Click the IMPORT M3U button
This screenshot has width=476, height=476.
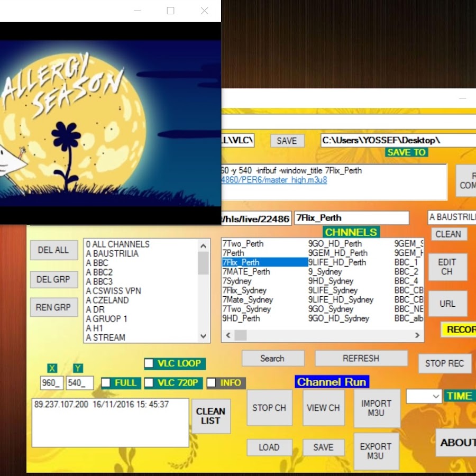(376, 408)
